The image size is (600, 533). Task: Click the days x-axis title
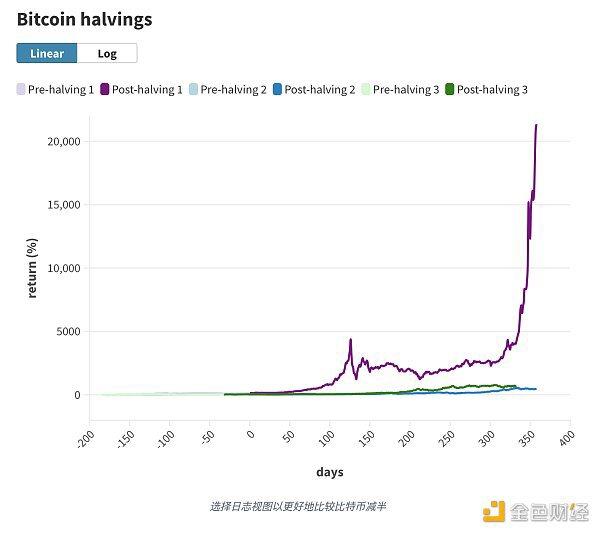click(329, 472)
